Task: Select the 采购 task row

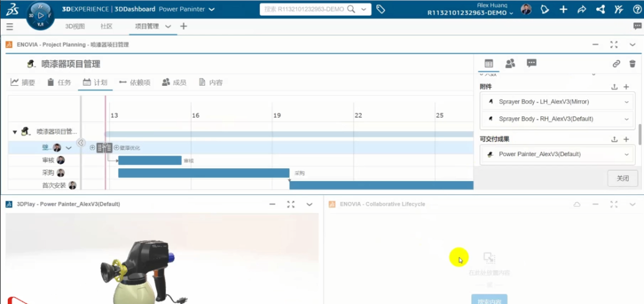Action: tap(48, 173)
